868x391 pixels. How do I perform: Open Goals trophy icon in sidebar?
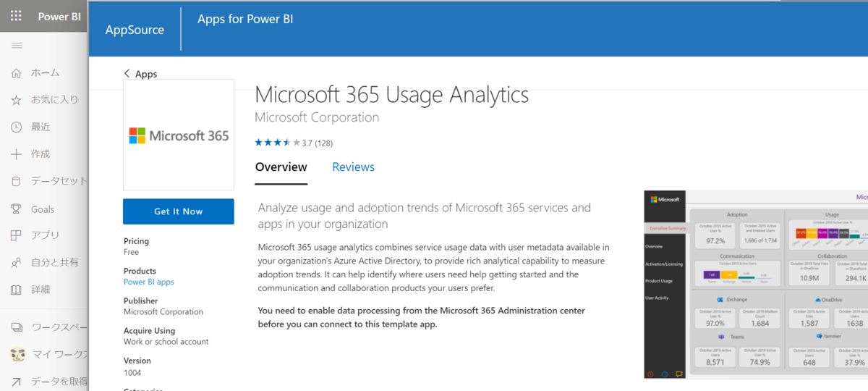point(16,209)
